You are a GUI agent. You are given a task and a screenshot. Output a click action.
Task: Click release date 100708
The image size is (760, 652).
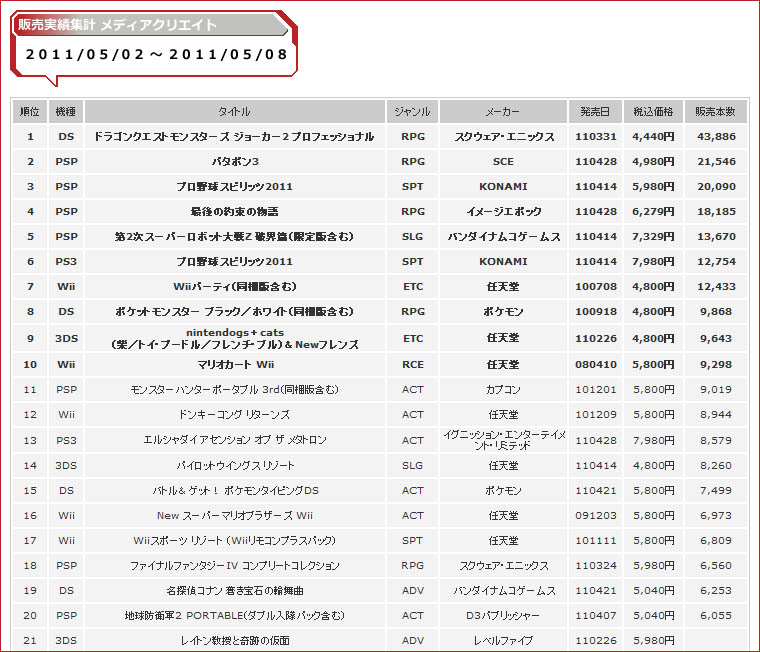(596, 286)
